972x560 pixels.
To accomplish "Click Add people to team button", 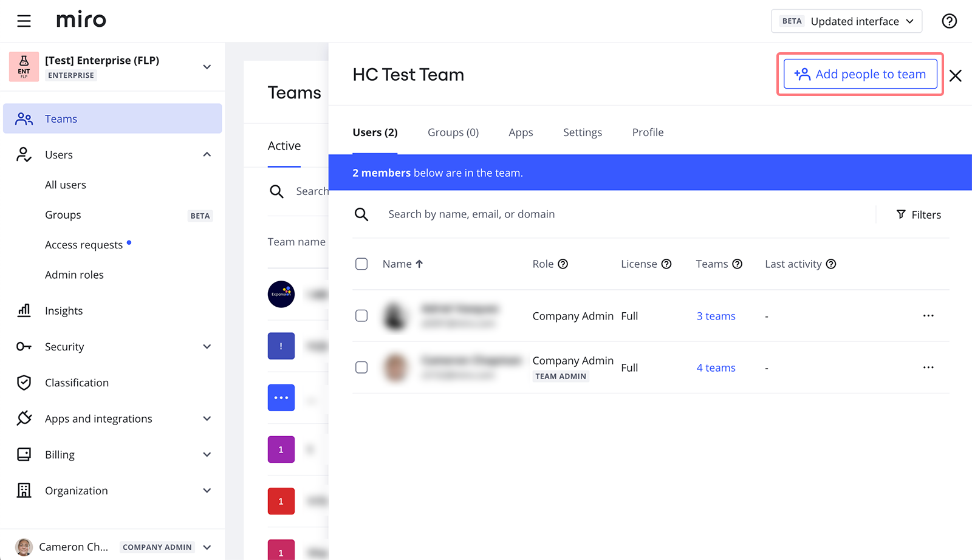I will pos(860,74).
